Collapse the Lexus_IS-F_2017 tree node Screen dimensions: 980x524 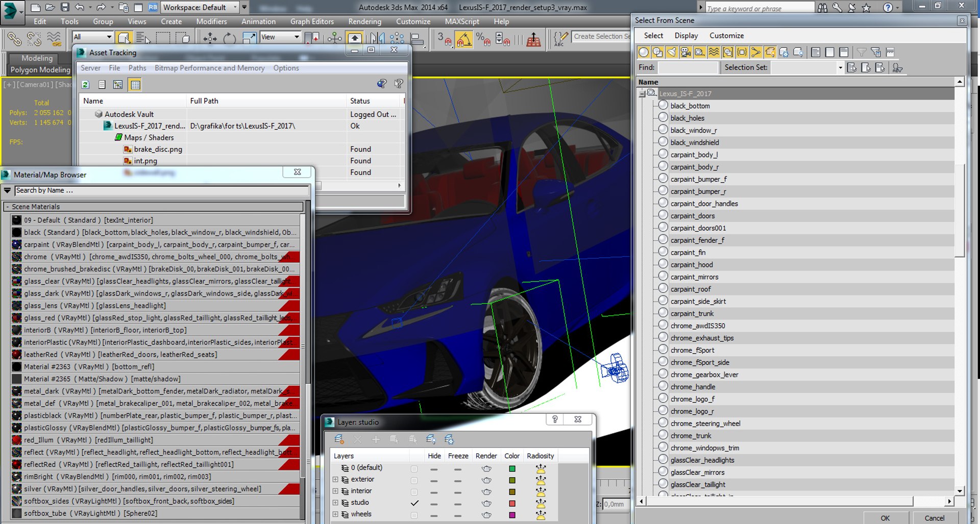coord(642,93)
